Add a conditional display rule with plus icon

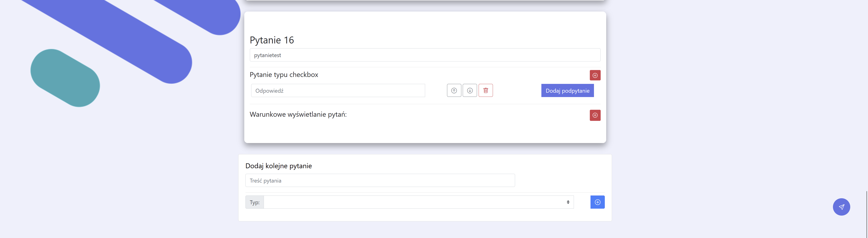click(x=595, y=115)
